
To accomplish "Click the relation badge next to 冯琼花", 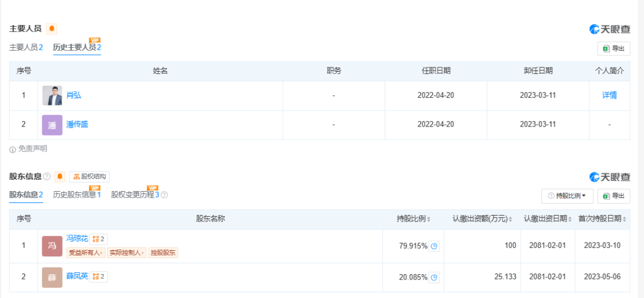I will click(x=98, y=239).
